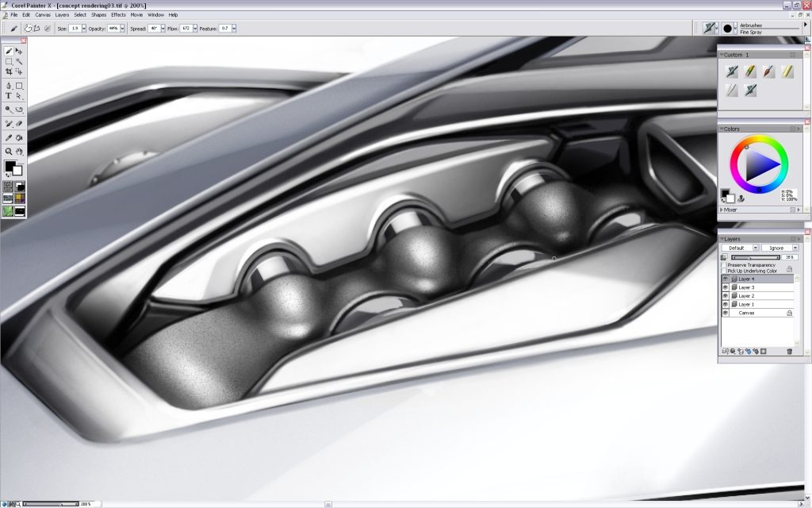The width and height of the screenshot is (812, 508).
Task: Select the Eraser tool in the toolbox
Action: pos(19,122)
